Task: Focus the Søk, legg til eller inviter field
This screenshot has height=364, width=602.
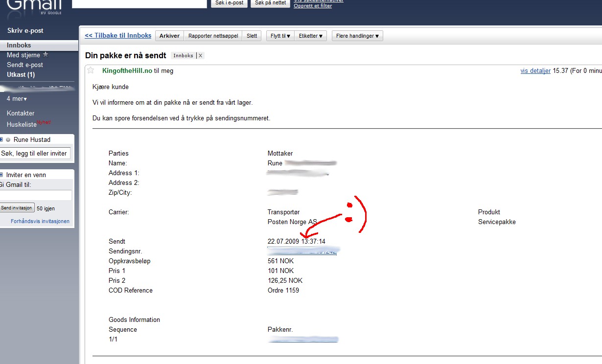Action: coord(35,153)
